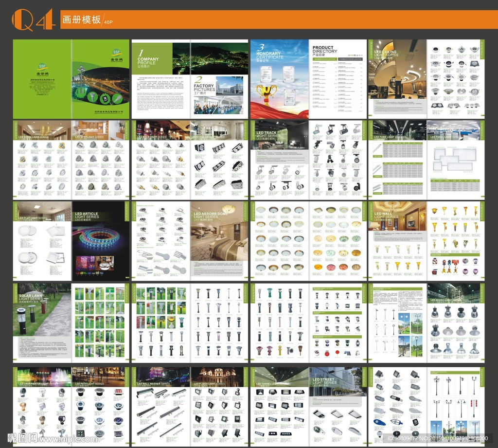Click the 40P label in the orange bar

[x=108, y=22]
